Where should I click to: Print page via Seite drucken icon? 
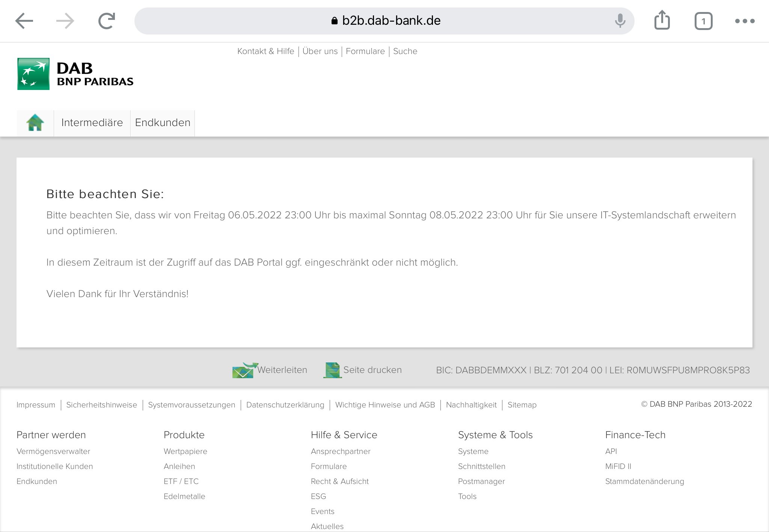click(332, 370)
